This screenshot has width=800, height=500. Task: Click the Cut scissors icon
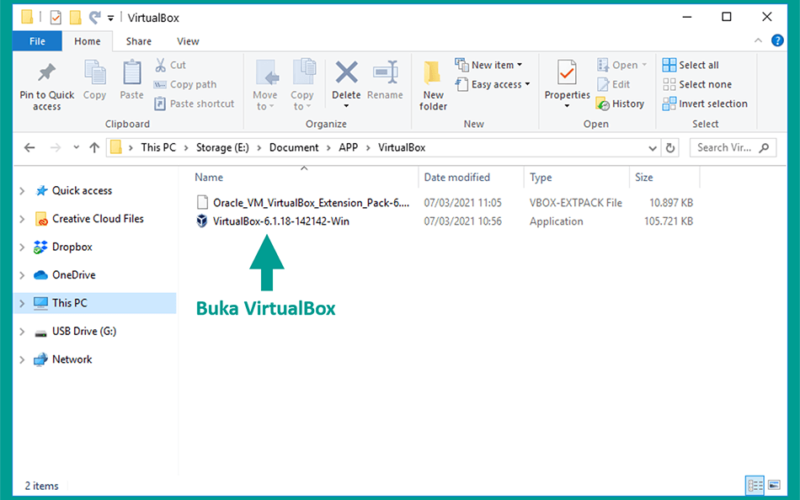(x=160, y=65)
